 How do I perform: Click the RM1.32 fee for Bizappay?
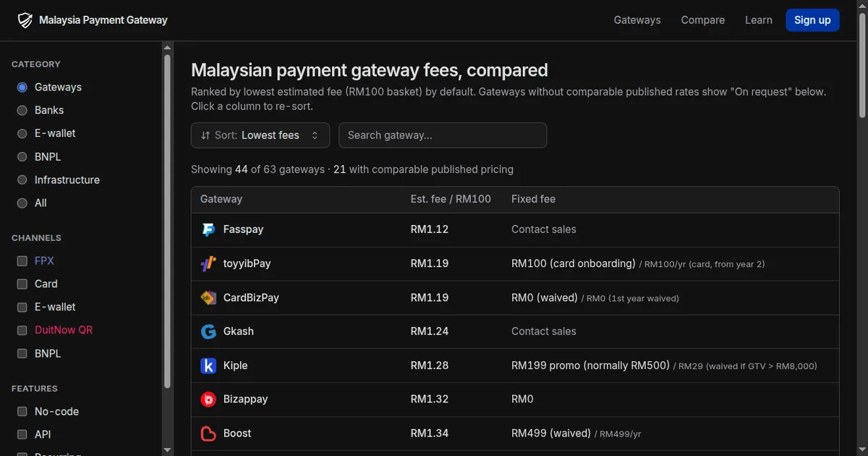[x=430, y=400]
